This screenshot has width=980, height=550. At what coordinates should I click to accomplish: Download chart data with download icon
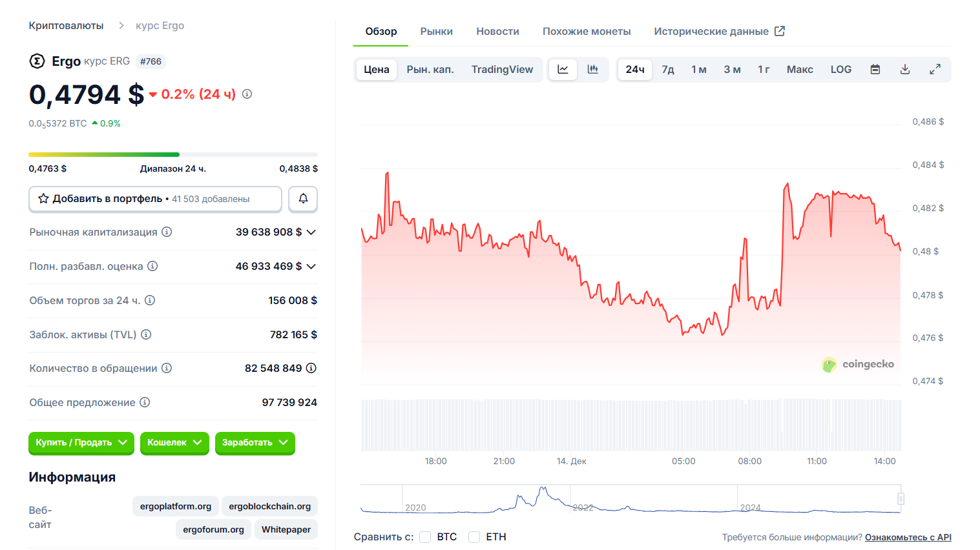click(904, 70)
